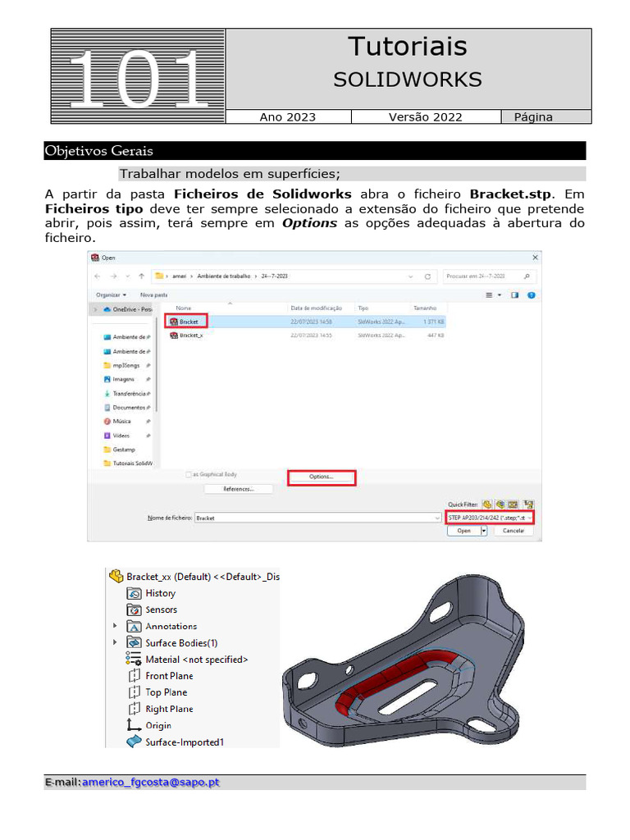Click the refresh icon in address bar
The height and width of the screenshot is (840, 630).
(427, 276)
